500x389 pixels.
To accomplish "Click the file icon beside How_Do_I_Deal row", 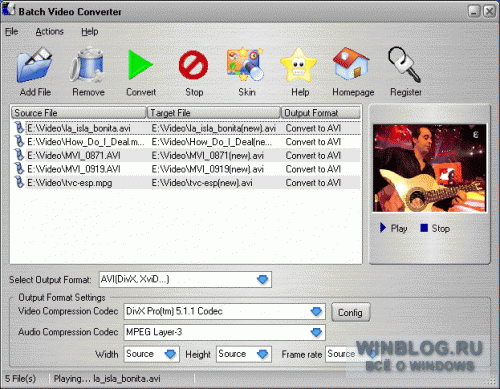I will click(19, 142).
